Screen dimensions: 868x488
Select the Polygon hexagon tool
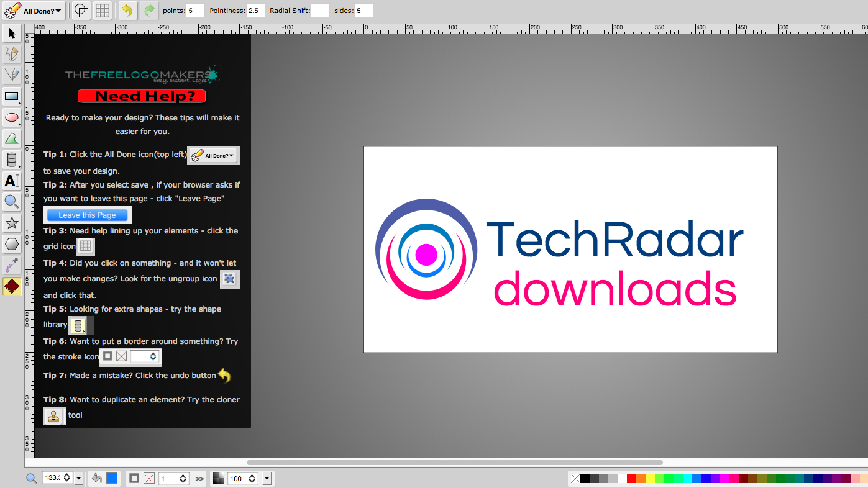point(12,244)
